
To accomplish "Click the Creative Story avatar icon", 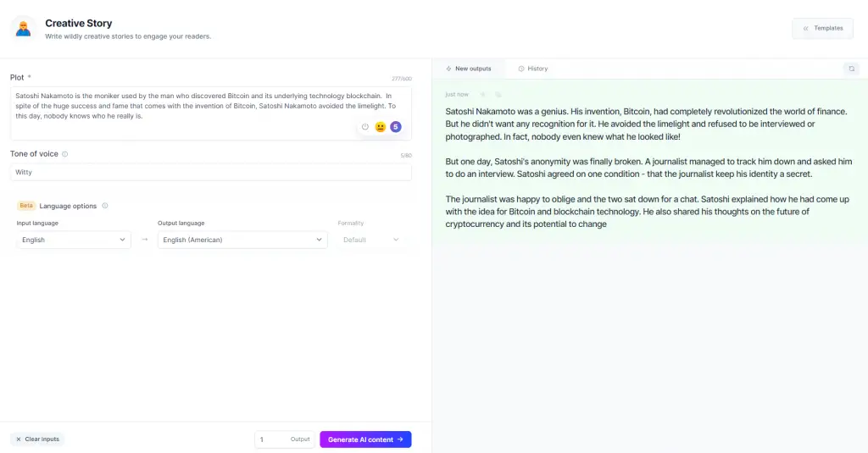I will (23, 28).
